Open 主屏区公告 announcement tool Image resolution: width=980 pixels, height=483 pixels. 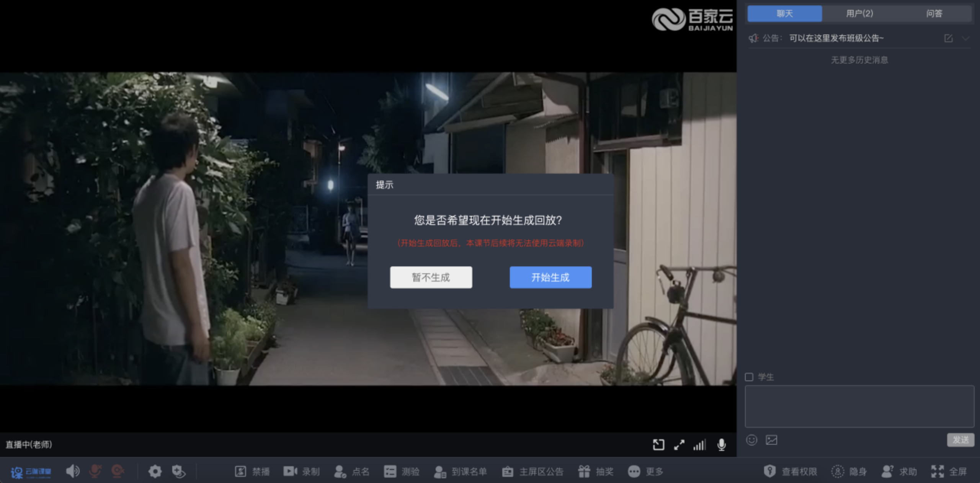pos(532,472)
